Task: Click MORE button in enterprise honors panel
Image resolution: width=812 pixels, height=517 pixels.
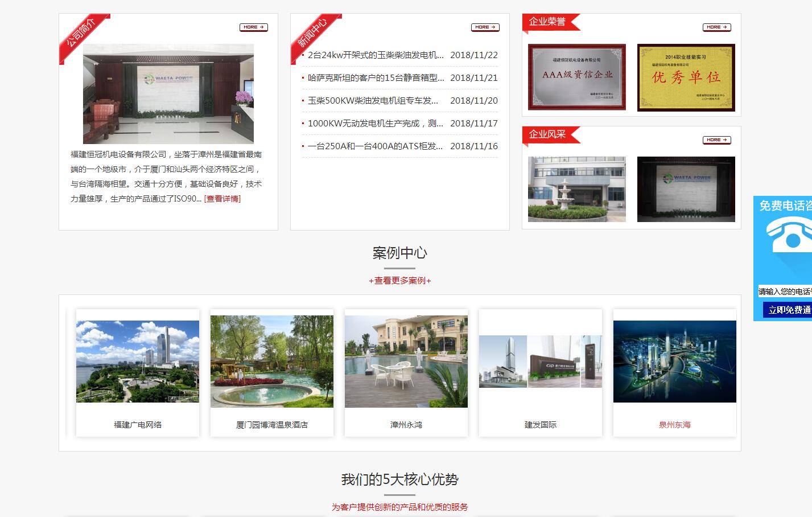Action: [716, 27]
